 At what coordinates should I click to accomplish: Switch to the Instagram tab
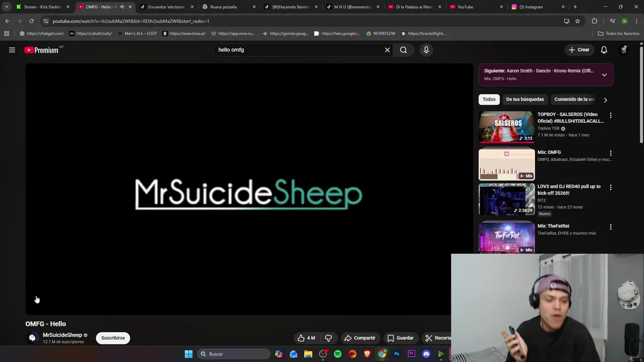(x=538, y=7)
